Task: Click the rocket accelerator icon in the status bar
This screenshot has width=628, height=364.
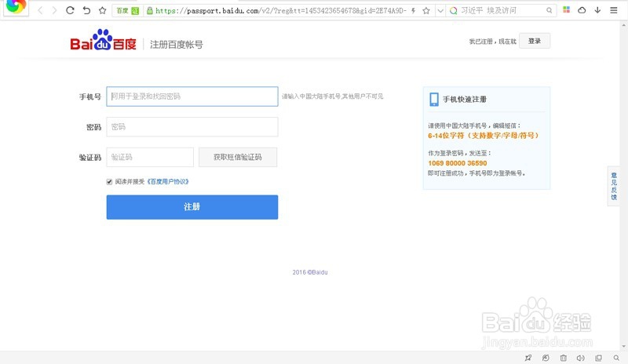Action: (528, 358)
